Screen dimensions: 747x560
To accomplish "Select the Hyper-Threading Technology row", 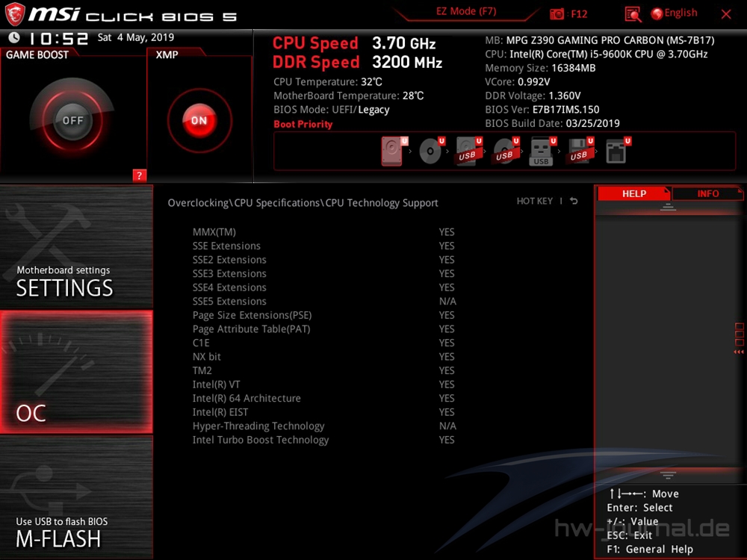I will click(324, 426).
